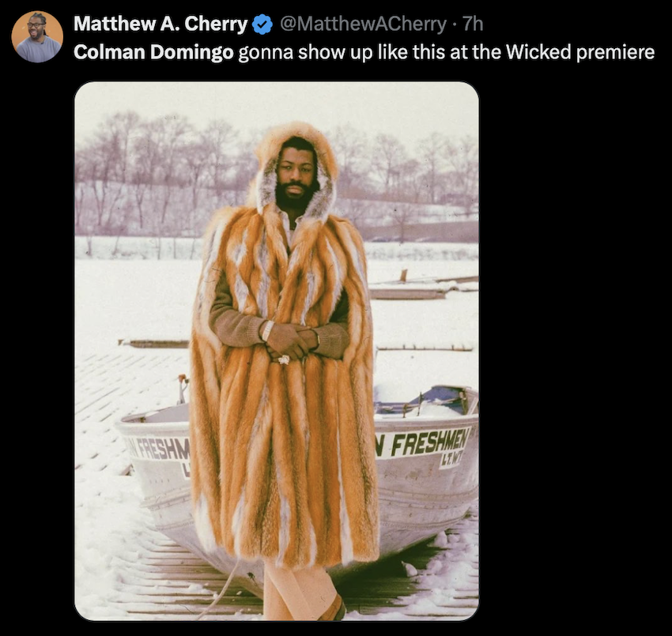The height and width of the screenshot is (636, 672).
Task: Open the 7h timestamp permalink
Action: [473, 24]
